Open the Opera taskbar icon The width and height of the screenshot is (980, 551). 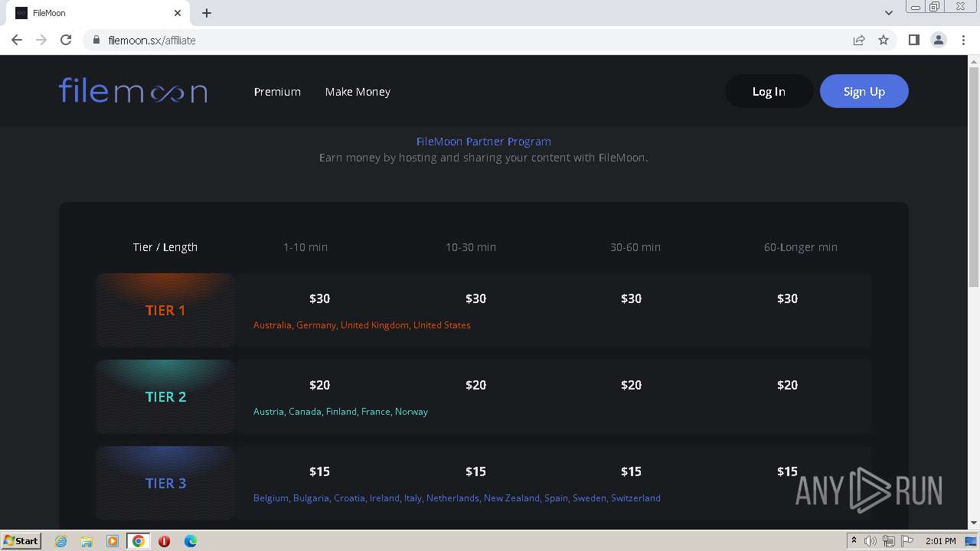(x=164, y=541)
